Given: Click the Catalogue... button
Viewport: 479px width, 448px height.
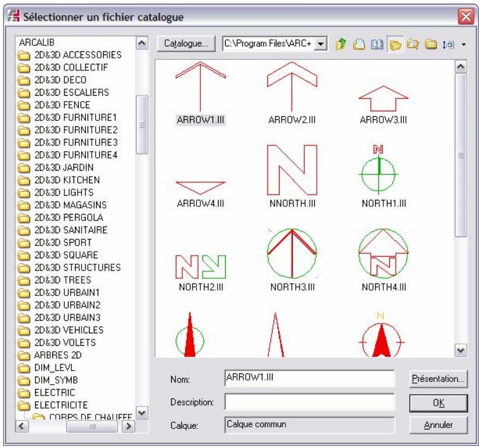Looking at the screenshot, I should (186, 44).
